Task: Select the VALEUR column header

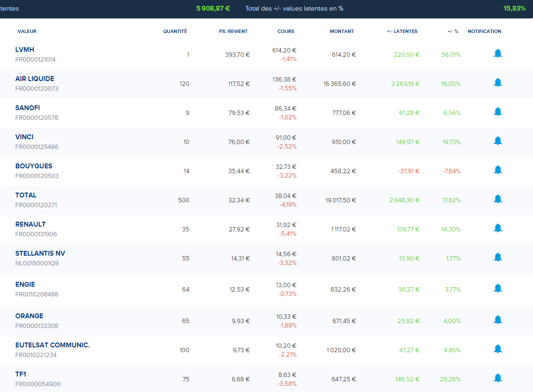Action: pos(27,32)
